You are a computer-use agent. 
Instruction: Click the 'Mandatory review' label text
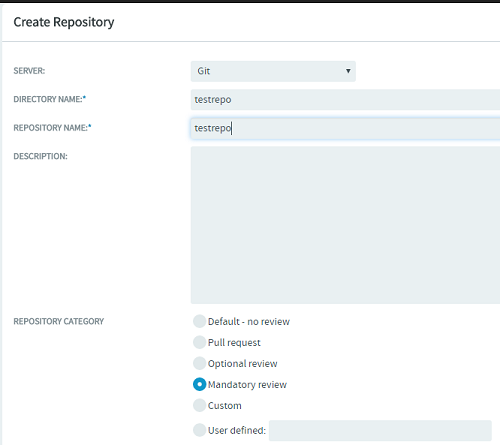(247, 385)
